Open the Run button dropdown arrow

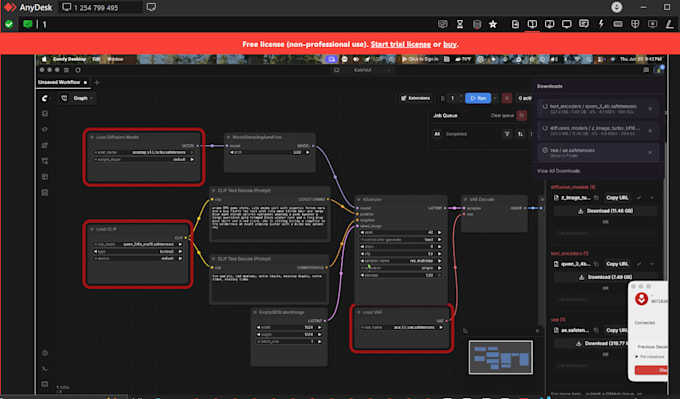click(495, 98)
